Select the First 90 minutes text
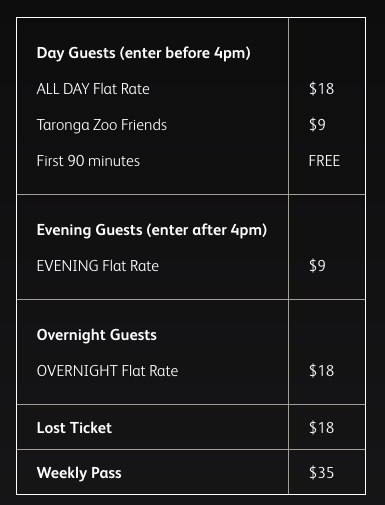 pos(88,161)
